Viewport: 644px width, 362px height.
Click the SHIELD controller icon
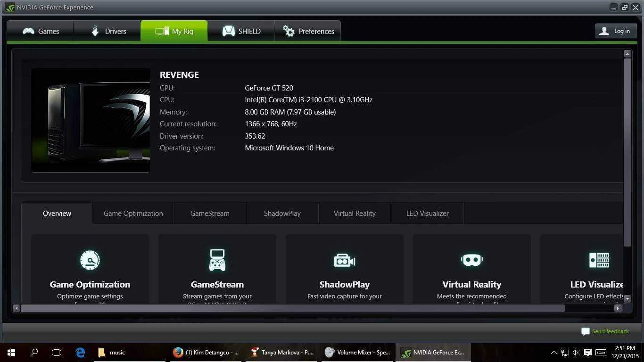(229, 31)
